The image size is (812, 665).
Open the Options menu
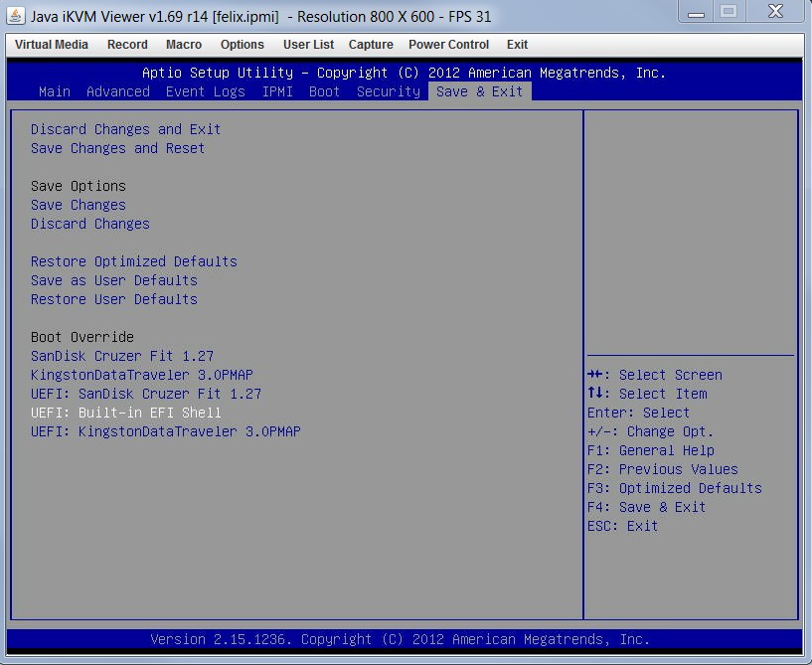pyautogui.click(x=243, y=45)
